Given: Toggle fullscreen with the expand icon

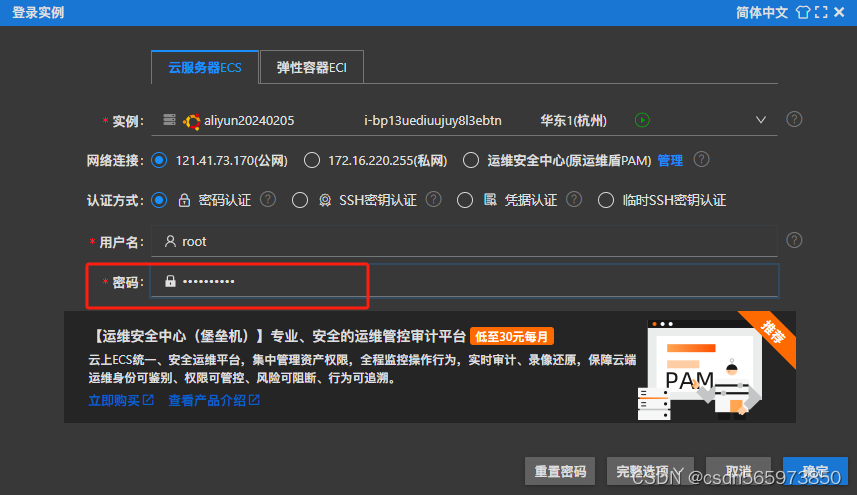Looking at the screenshot, I should tap(821, 13).
